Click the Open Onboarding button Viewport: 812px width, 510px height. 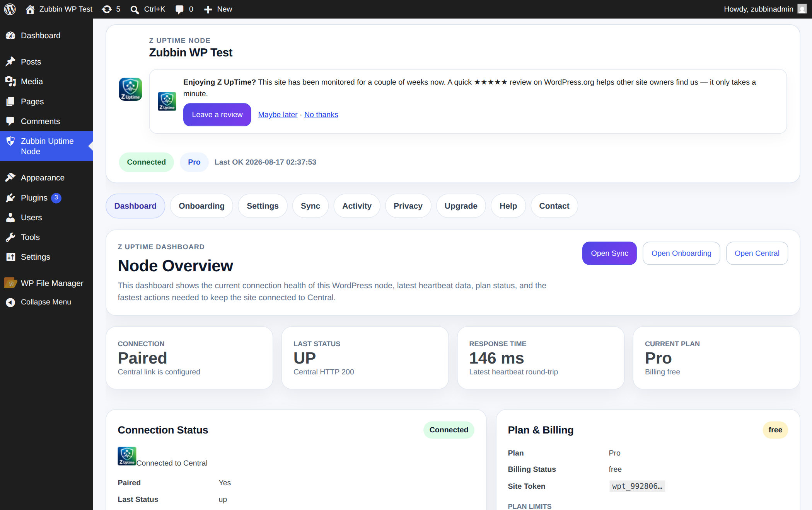681,253
